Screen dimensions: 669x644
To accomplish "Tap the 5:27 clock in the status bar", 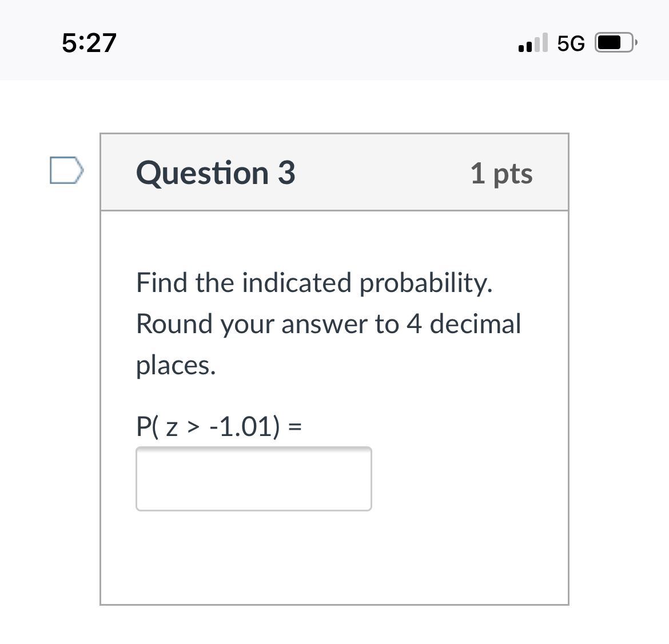I will coord(89,42).
